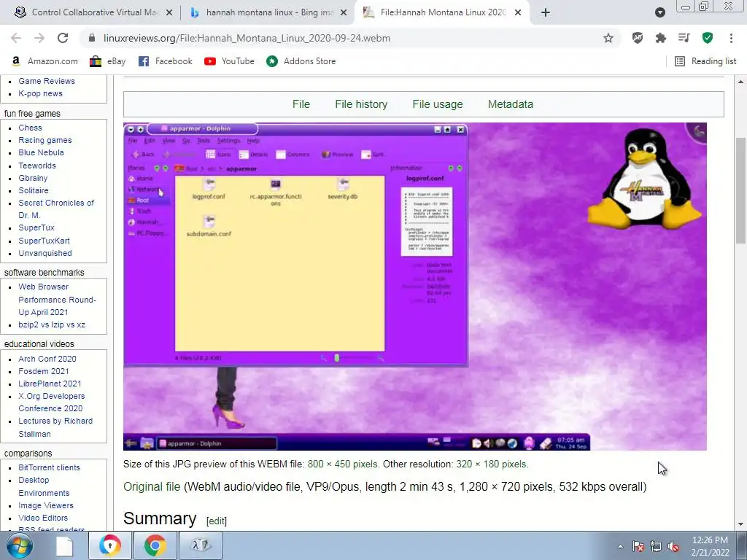Click the green shield extension icon
This screenshot has width=747, height=560.
708,38
